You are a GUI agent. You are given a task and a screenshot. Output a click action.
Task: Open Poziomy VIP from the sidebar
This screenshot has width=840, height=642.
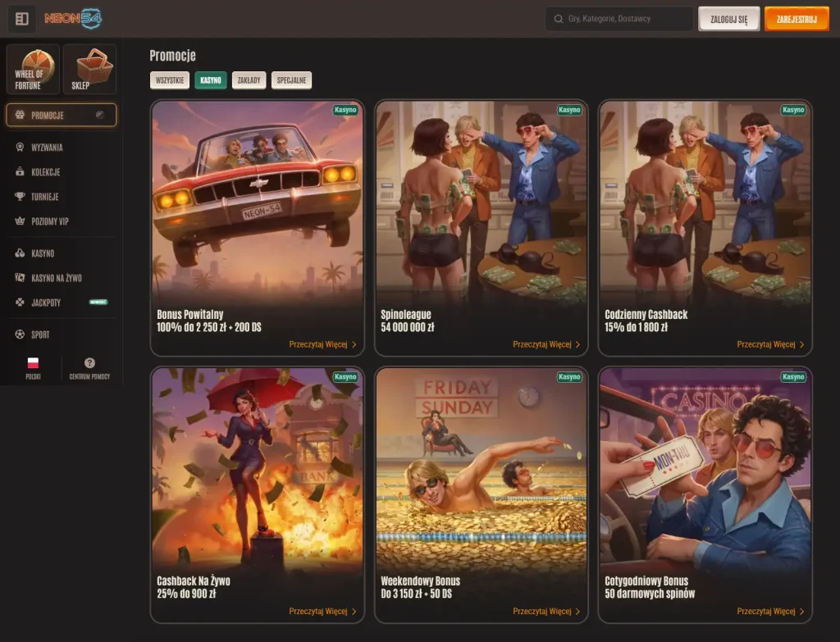[61, 221]
